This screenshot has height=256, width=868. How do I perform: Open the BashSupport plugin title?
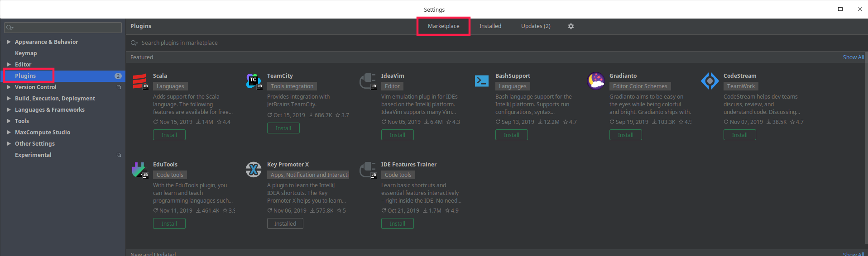[513, 76]
